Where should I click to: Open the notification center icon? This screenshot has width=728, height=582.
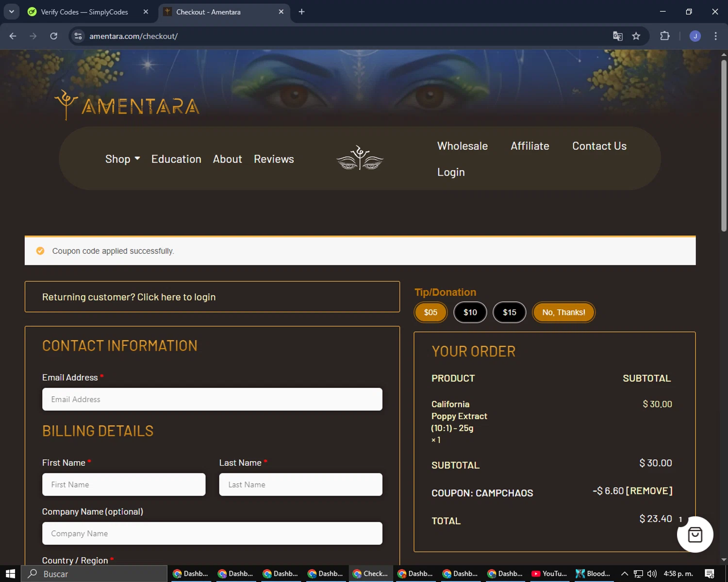coord(709,574)
